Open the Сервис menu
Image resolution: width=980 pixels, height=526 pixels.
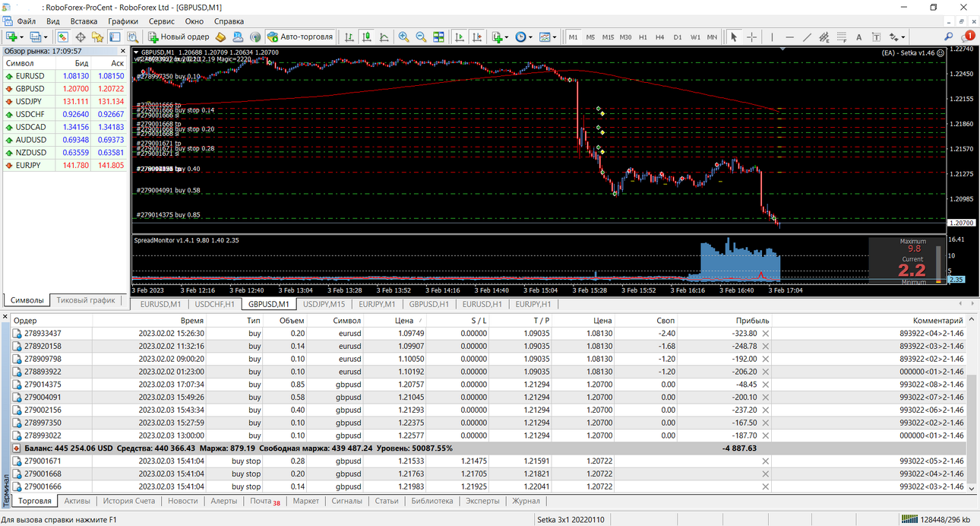161,21
